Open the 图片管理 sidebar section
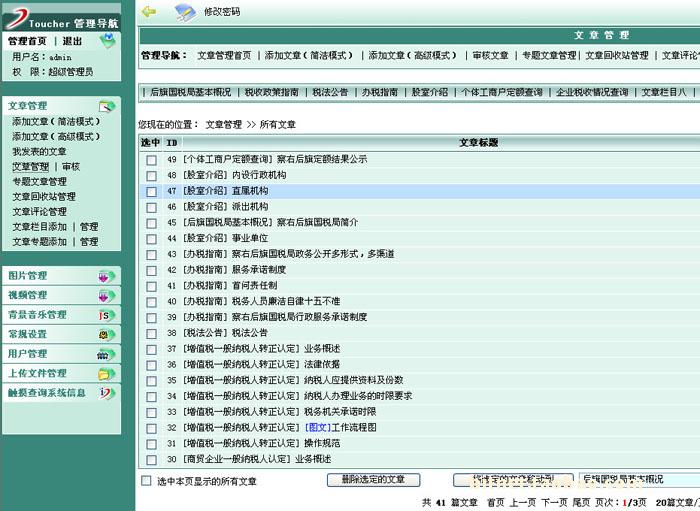The width and height of the screenshot is (700, 511). 27,276
